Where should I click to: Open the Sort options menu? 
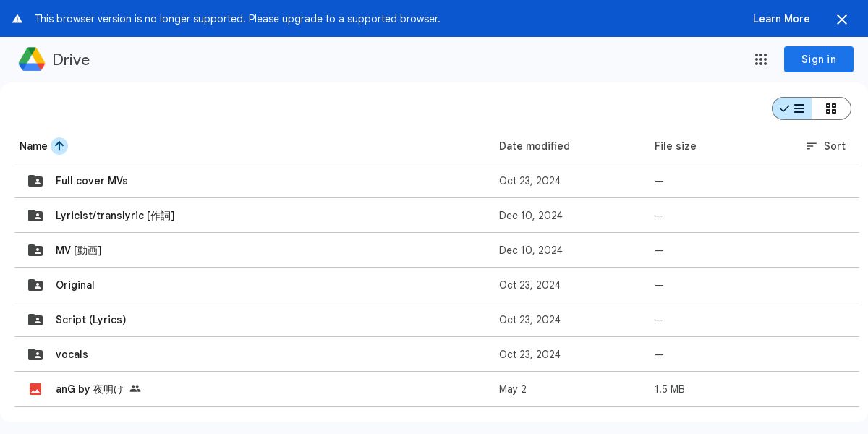[825, 146]
